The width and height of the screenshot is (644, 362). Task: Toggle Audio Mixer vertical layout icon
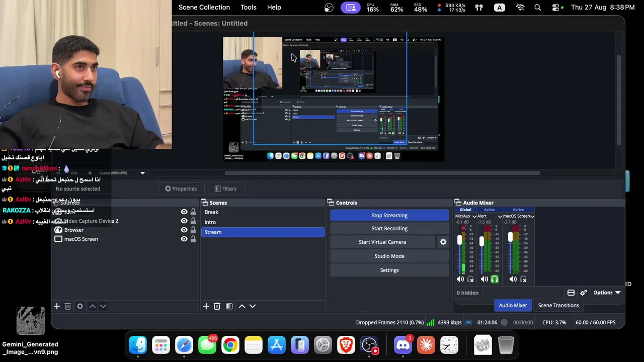click(x=571, y=293)
